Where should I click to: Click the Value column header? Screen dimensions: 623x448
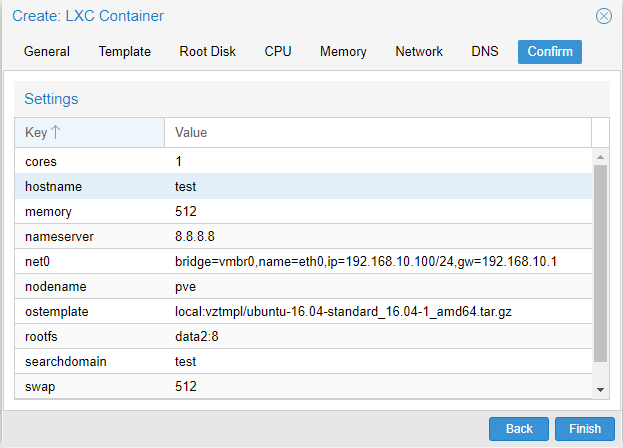point(378,132)
